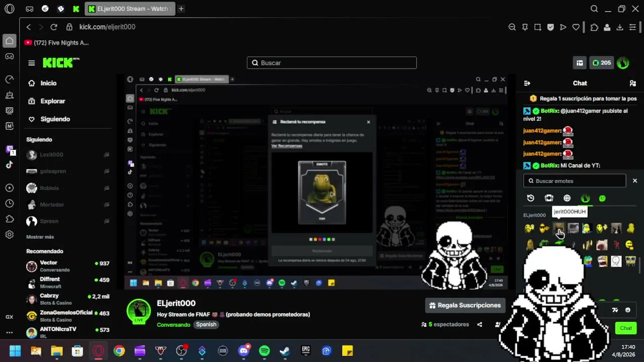The height and width of the screenshot is (362, 644).
Task: Select the ELjerit000 channel emotes tab
Action: [x=585, y=198]
